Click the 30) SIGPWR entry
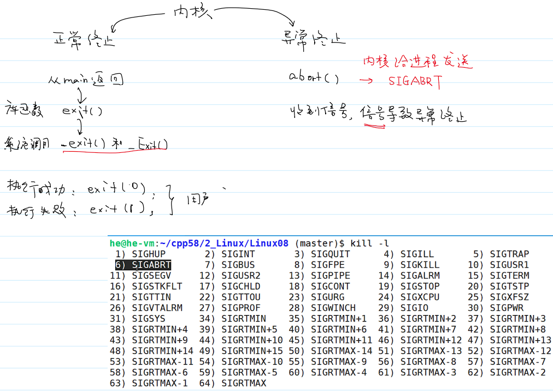553x392 pixels. click(x=496, y=308)
